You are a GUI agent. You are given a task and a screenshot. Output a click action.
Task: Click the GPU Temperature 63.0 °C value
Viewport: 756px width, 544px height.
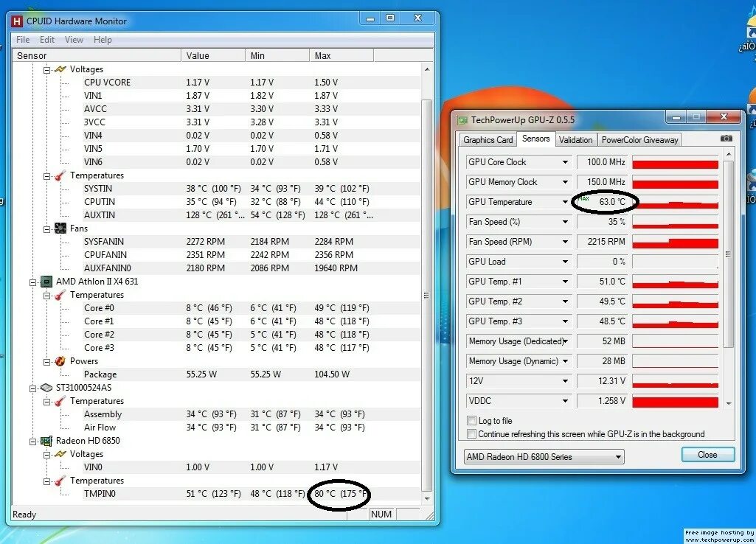tap(612, 202)
